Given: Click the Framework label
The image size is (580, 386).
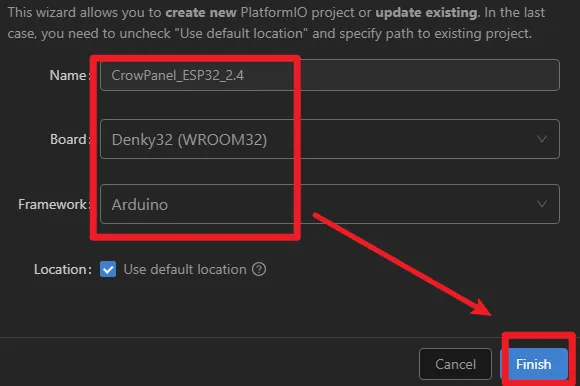Looking at the screenshot, I should tap(54, 204).
